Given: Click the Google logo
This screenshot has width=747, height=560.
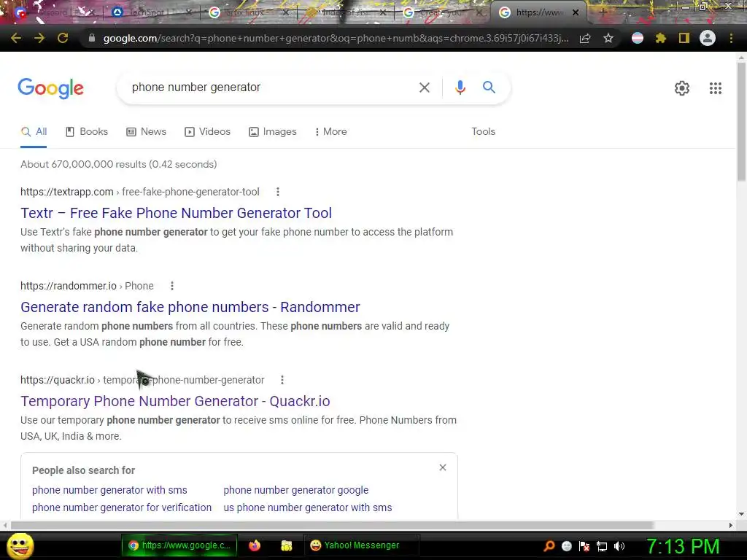Looking at the screenshot, I should click(x=50, y=88).
